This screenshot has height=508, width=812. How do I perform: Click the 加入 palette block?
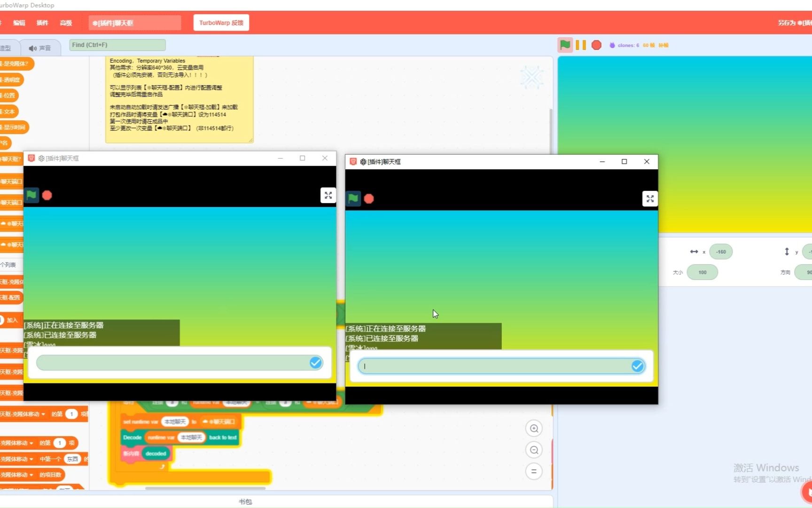click(x=12, y=320)
